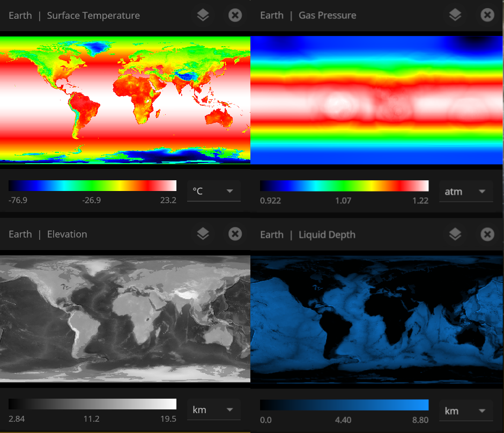Expand the atm pressure unit dropdown
The height and width of the screenshot is (433, 504).
466,192
